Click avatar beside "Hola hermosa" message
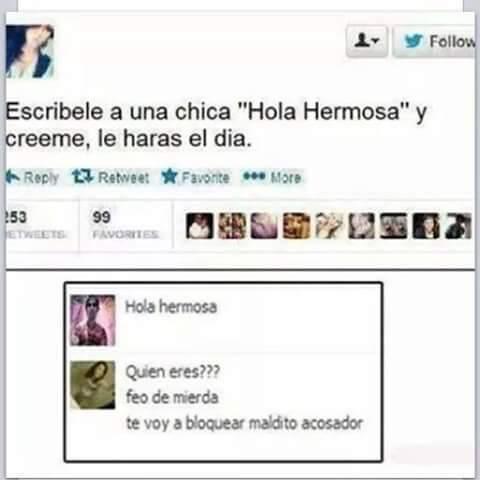 [x=93, y=320]
